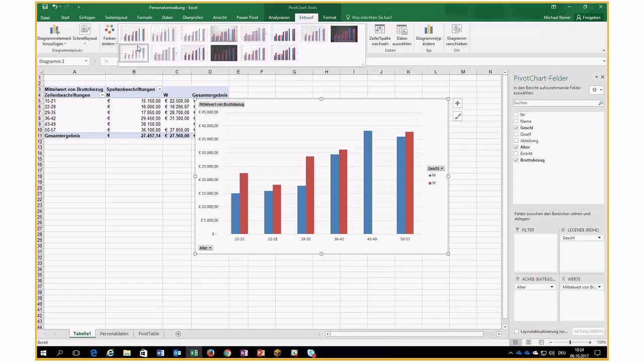
Task: Click Suchen field search box
Action: (x=558, y=103)
